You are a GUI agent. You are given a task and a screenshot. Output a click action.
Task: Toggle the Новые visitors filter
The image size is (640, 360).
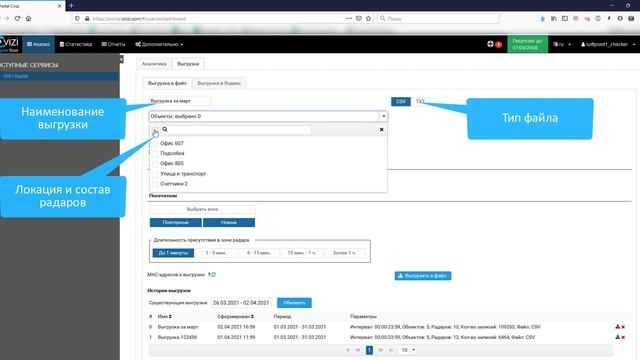click(x=229, y=222)
